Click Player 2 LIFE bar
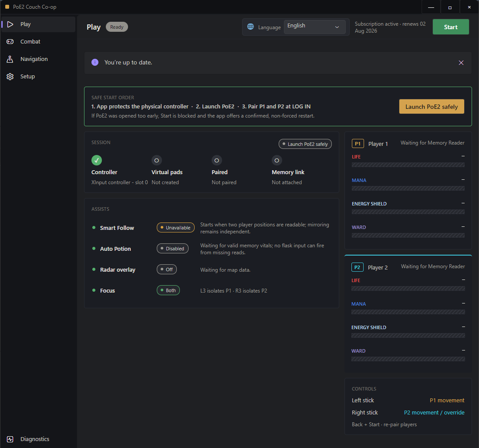479x448 pixels. pyautogui.click(x=408, y=289)
